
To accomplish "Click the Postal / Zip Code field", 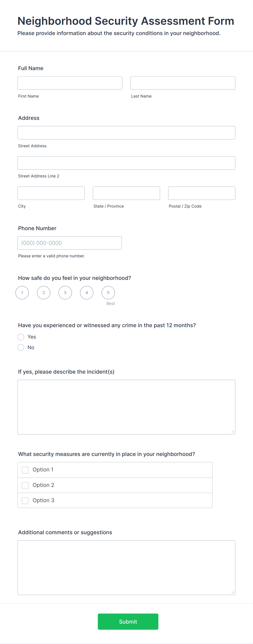I will tap(201, 193).
